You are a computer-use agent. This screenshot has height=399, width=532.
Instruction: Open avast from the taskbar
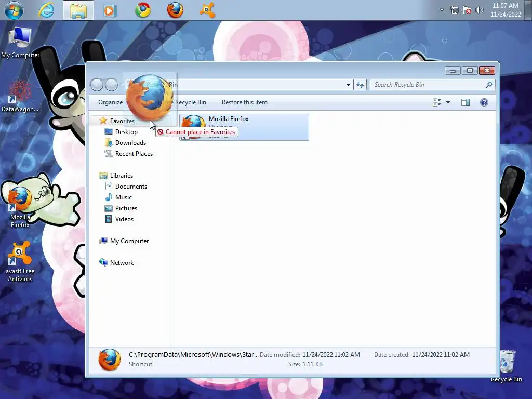pos(207,10)
